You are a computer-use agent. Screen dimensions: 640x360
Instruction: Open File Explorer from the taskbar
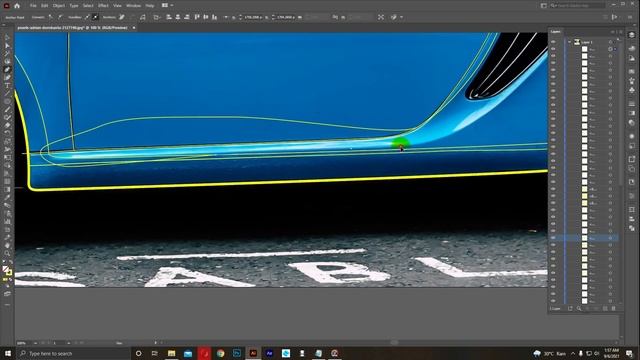pos(171,353)
